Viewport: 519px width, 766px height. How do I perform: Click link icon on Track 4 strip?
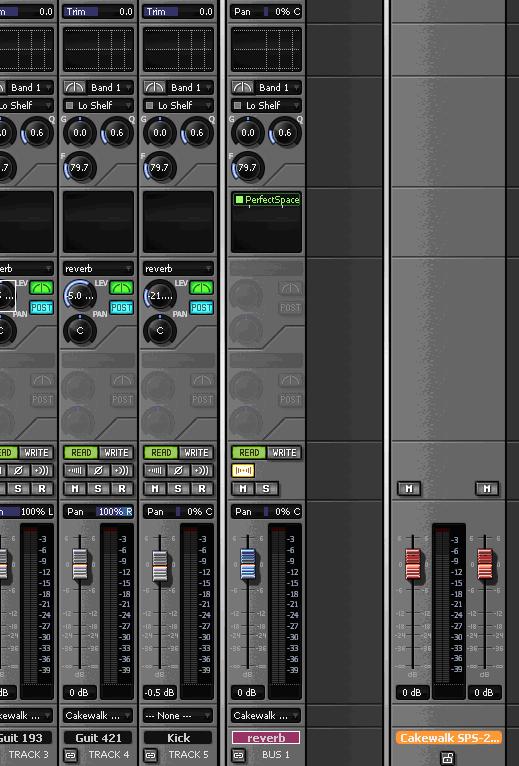(x=70, y=755)
